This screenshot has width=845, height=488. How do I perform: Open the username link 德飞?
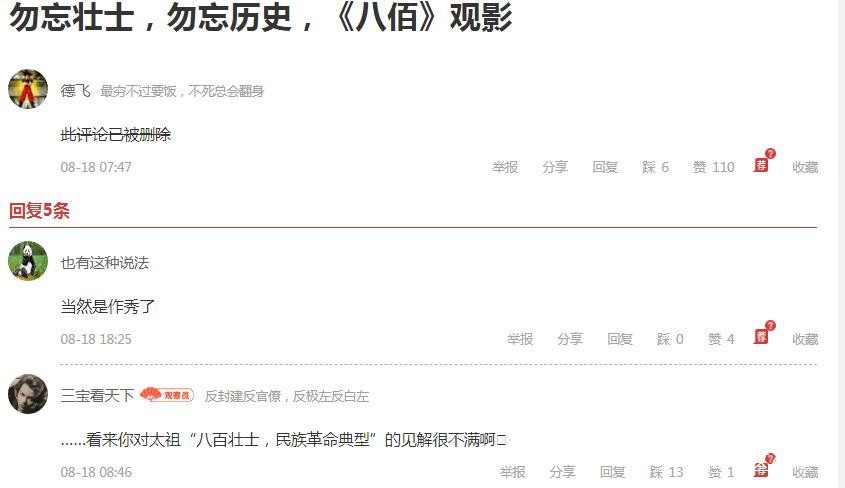click(75, 90)
